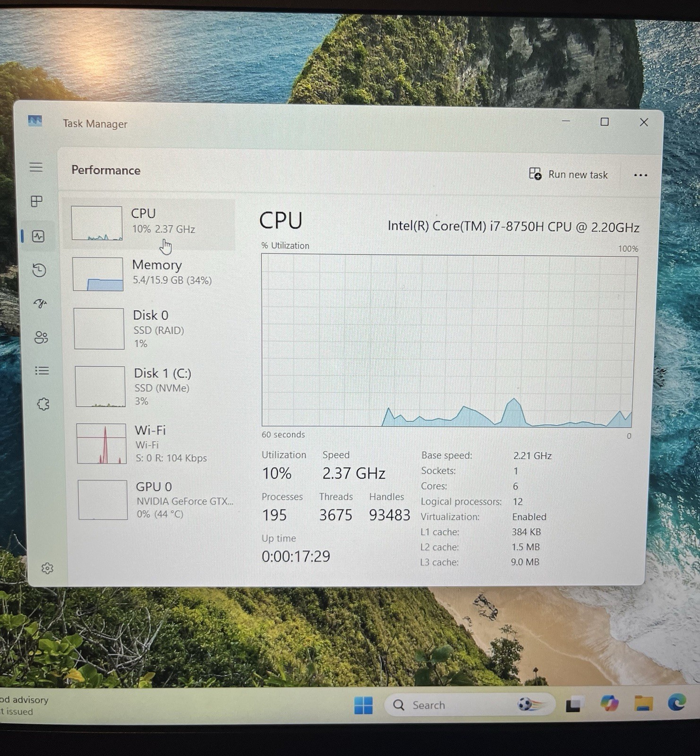Image resolution: width=700 pixels, height=756 pixels.
Task: Click the Performance page heading
Action: (106, 170)
